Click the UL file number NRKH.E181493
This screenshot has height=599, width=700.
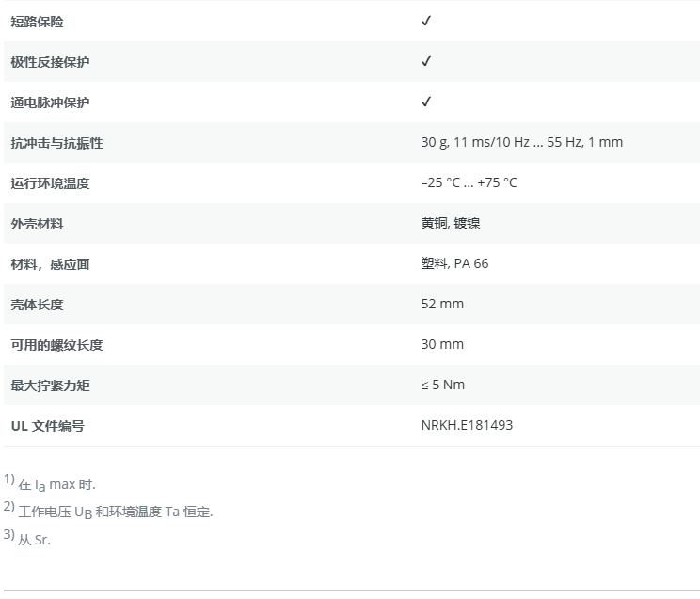(467, 425)
